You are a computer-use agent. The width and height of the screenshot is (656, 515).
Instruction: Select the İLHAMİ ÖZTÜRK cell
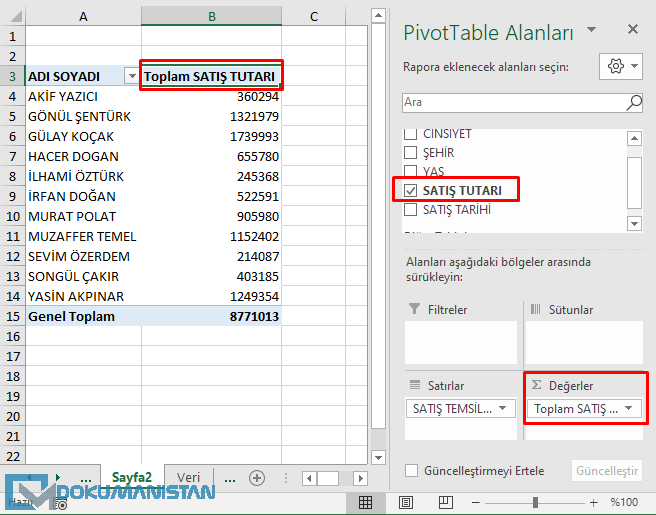tap(83, 176)
